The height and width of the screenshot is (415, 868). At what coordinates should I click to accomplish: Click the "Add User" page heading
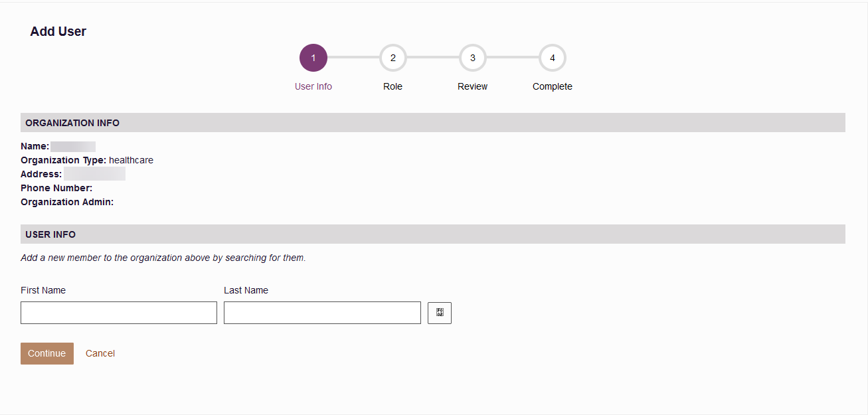(x=58, y=31)
